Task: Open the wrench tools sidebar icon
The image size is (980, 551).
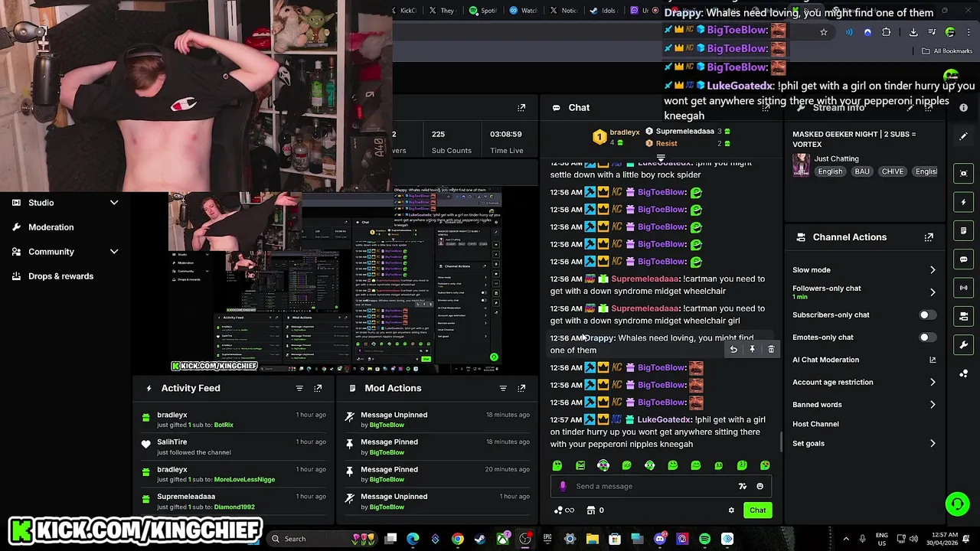Action: click(963, 344)
